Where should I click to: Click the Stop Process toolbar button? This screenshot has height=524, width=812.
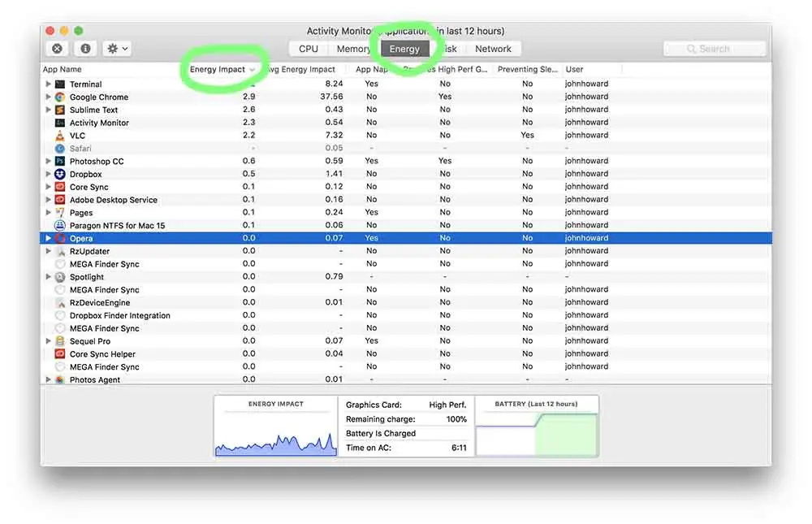(57, 49)
